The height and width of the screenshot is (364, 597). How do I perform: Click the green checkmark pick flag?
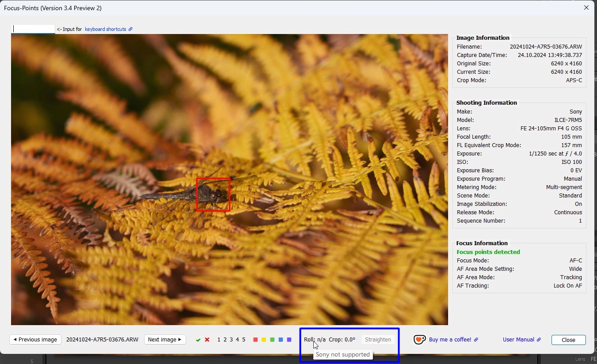pyautogui.click(x=198, y=340)
